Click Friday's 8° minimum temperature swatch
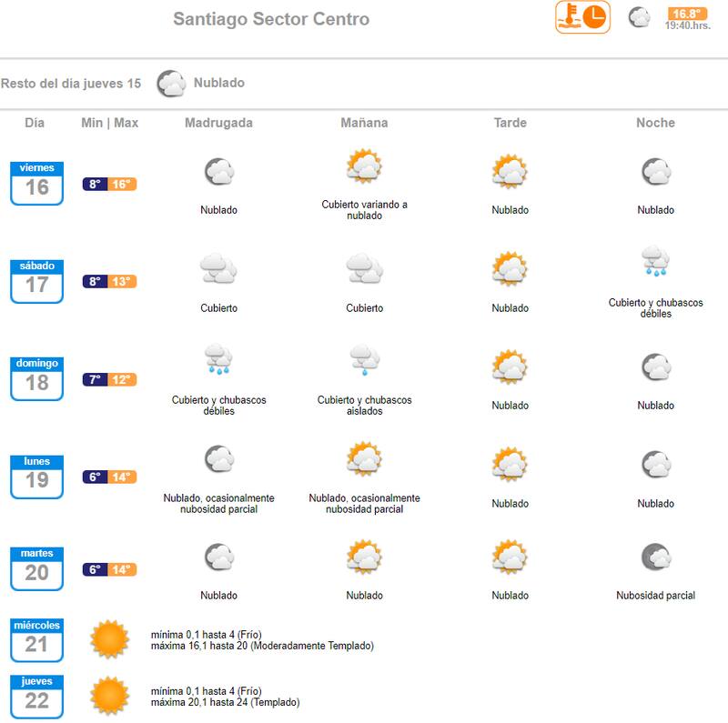The height and width of the screenshot is (723, 728). [x=95, y=185]
